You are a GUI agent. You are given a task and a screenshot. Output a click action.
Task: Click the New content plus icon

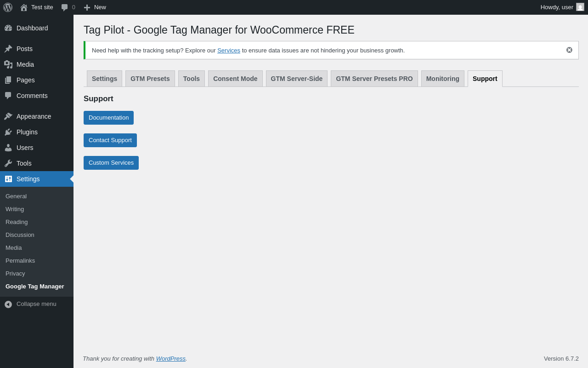tap(87, 7)
